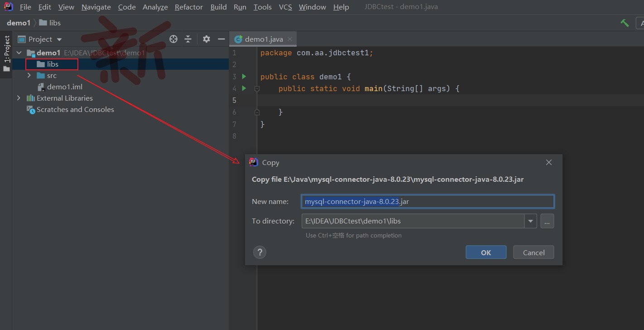Click the demo1 breadcrumb
The height and width of the screenshot is (330, 644).
click(x=19, y=23)
